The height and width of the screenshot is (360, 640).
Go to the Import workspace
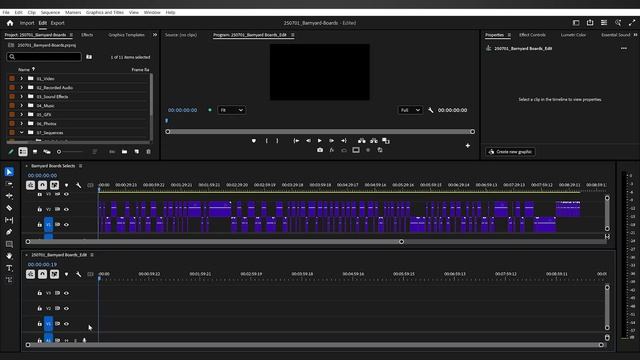tap(27, 23)
